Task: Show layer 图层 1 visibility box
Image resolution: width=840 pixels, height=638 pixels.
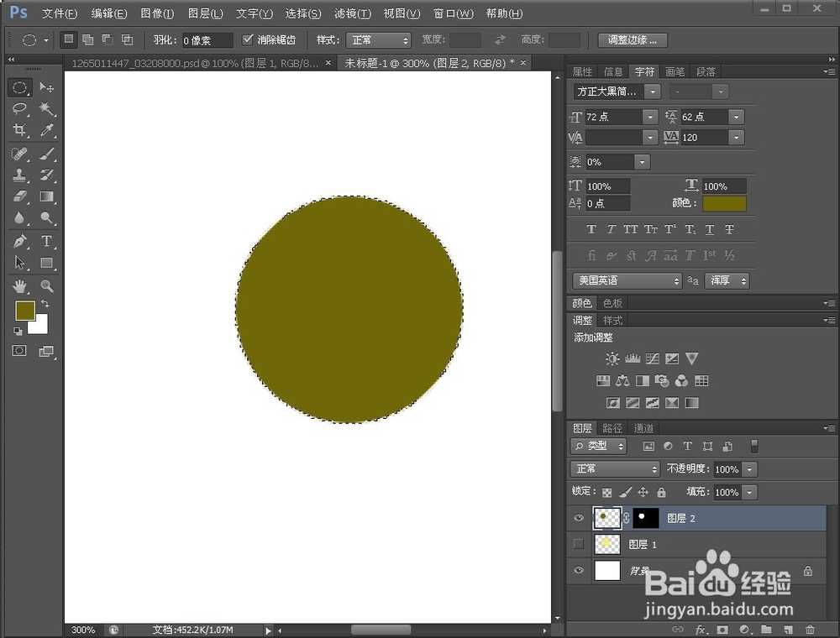Action: [579, 544]
